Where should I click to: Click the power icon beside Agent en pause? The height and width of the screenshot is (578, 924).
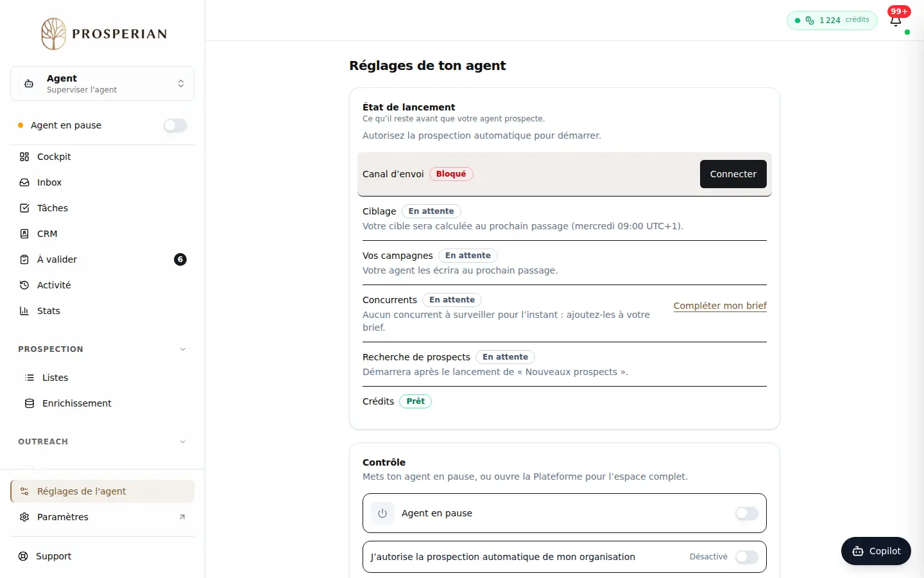pyautogui.click(x=382, y=513)
